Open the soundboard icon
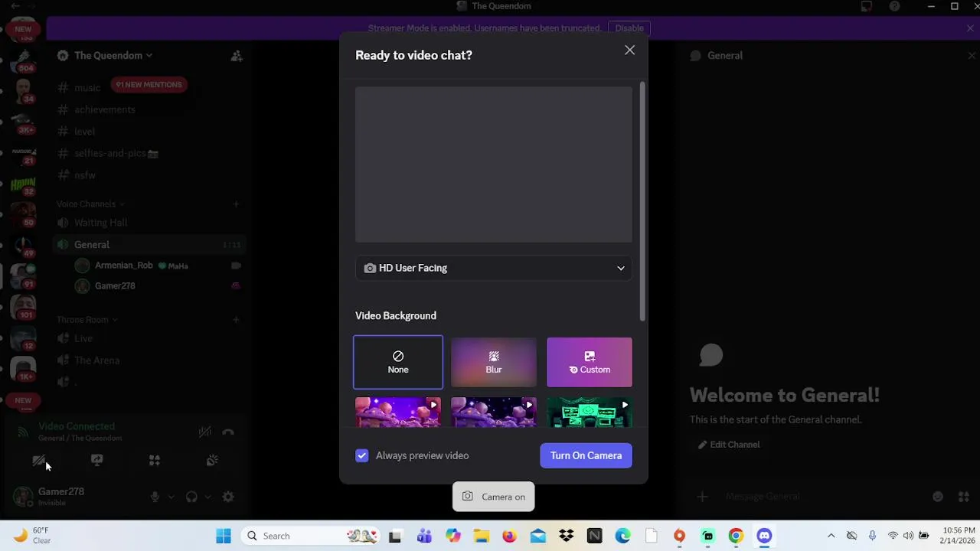Image resolution: width=980 pixels, height=551 pixels. pyautogui.click(x=212, y=461)
